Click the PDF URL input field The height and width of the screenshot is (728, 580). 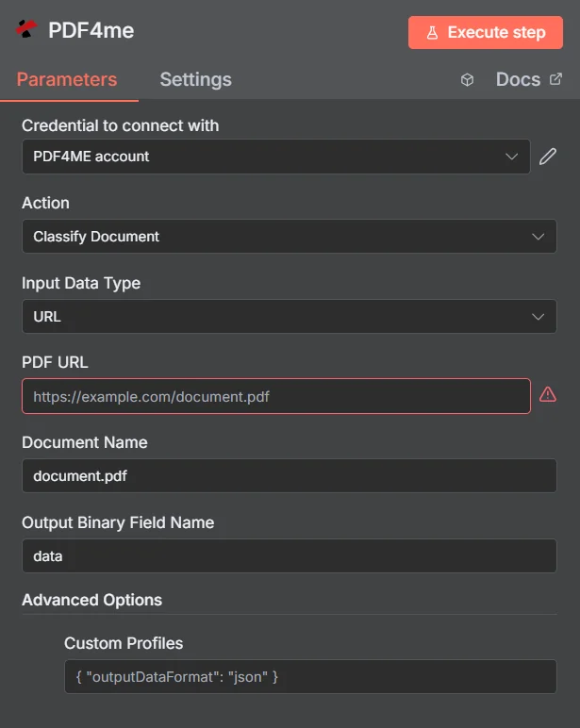click(x=275, y=396)
